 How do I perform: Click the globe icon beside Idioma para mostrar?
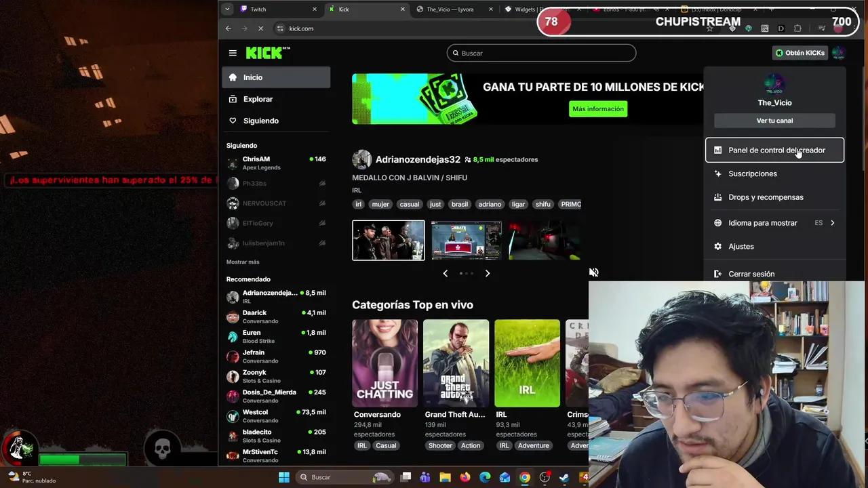point(717,223)
